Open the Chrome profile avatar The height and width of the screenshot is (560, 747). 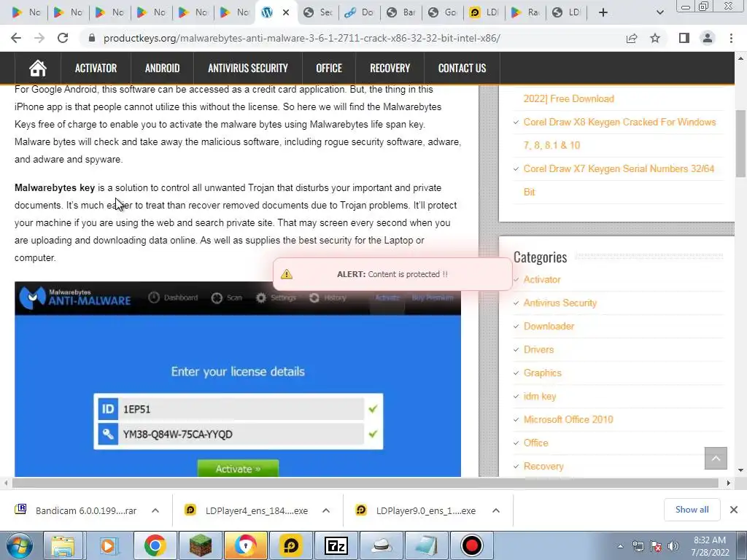708,38
